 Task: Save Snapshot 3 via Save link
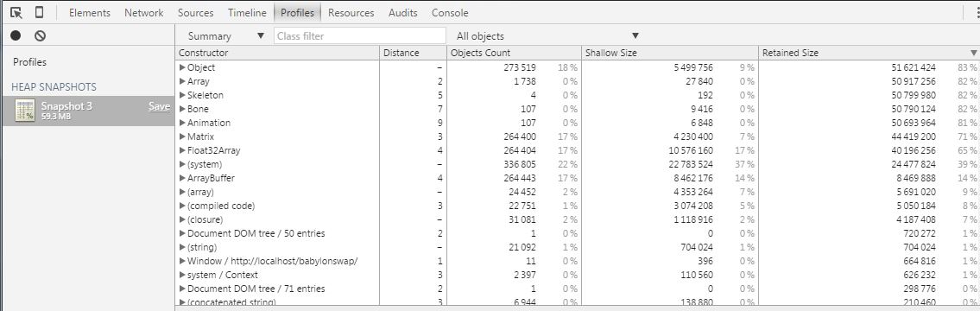[159, 106]
